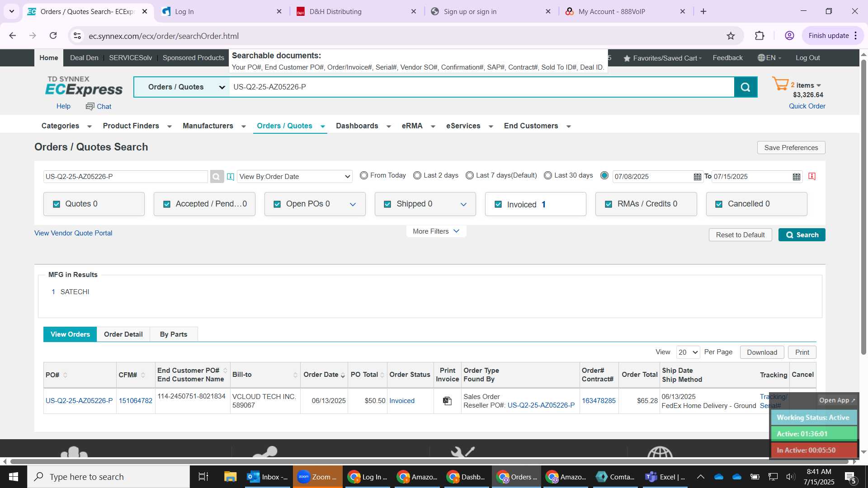Open Outlook Inbox from taskbar
The image size is (868, 488).
268,477
